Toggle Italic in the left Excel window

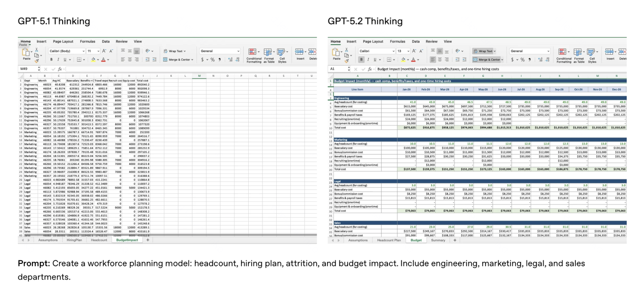[x=58, y=60]
